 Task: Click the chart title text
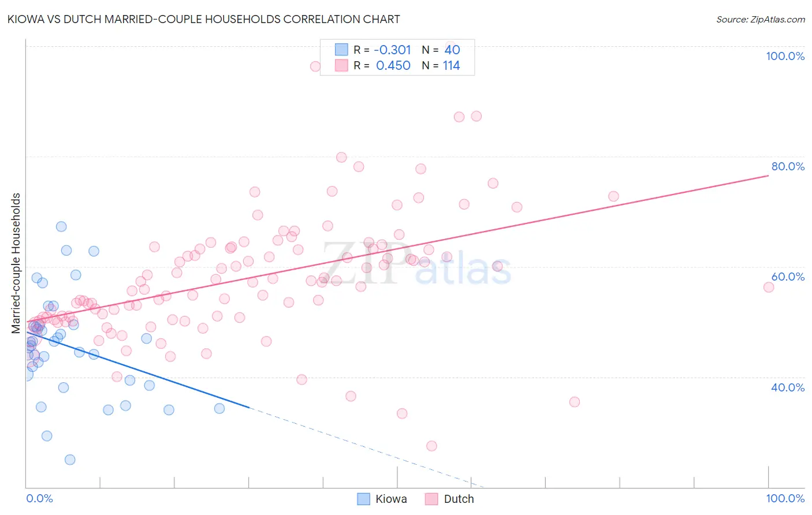tap(203, 19)
